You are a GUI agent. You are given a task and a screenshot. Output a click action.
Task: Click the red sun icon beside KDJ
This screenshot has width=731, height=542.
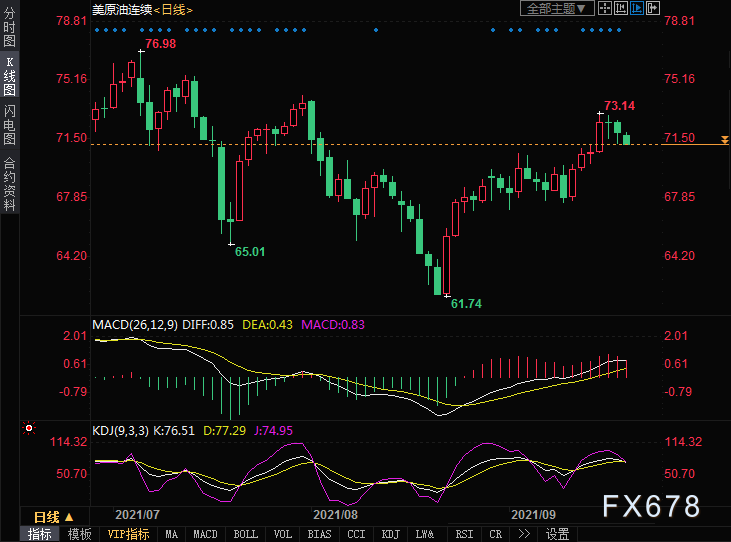coord(29,428)
